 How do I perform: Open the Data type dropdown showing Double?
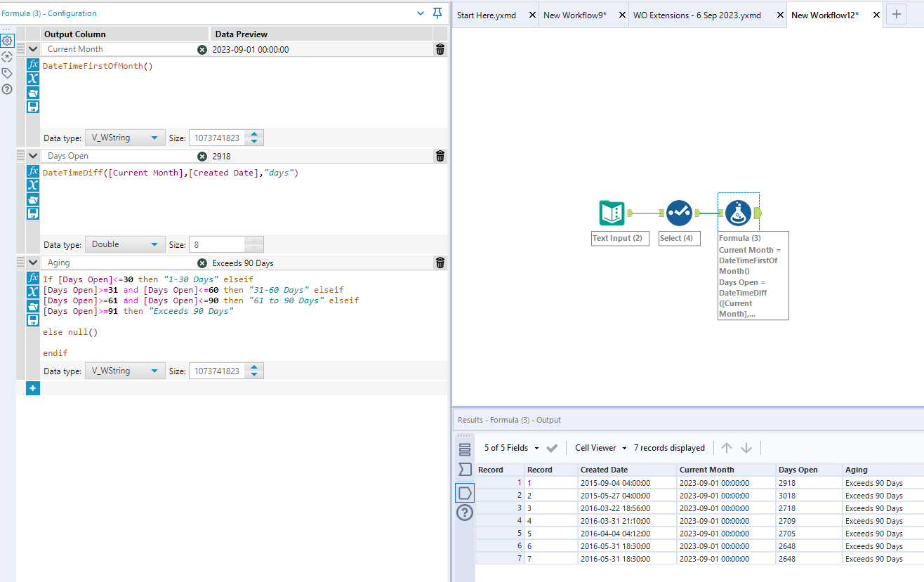coord(124,244)
